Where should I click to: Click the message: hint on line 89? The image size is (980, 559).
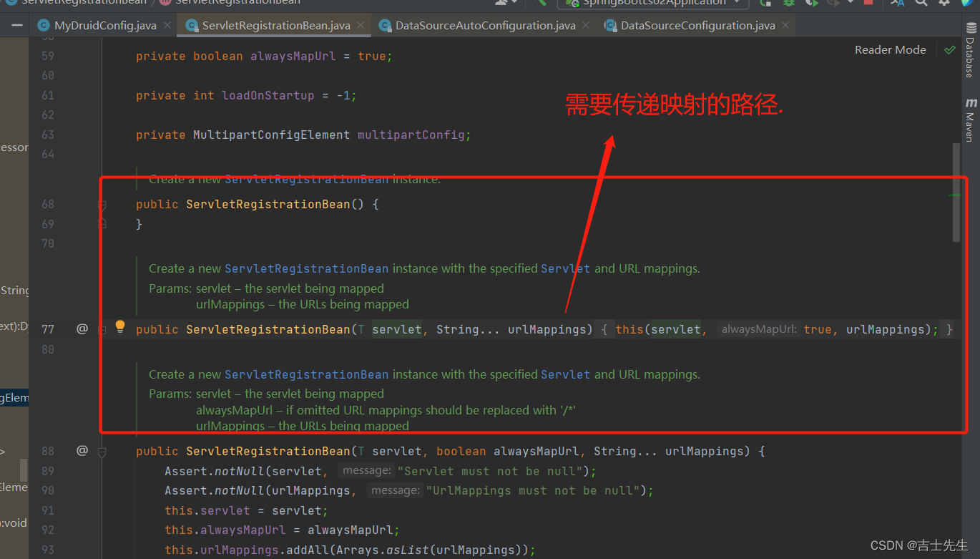pyautogui.click(x=366, y=471)
